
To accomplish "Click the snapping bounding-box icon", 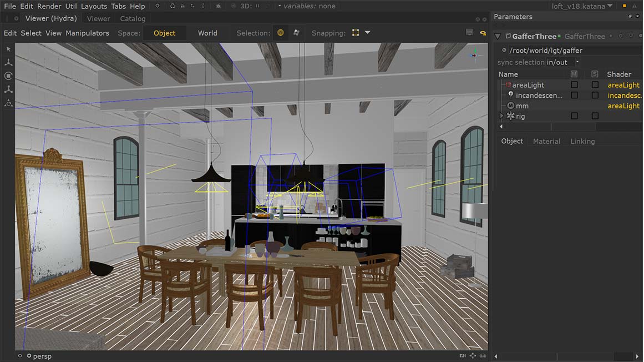I will (x=356, y=33).
